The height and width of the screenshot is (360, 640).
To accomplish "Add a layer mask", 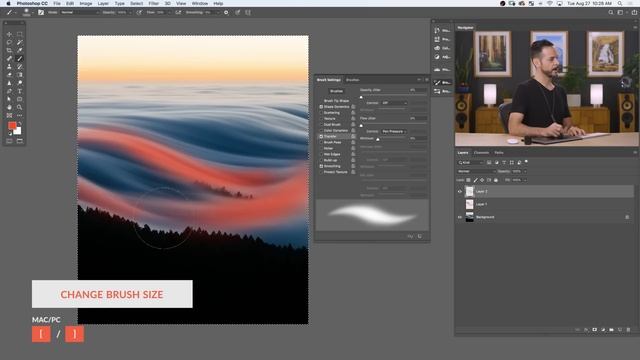I will point(595,329).
